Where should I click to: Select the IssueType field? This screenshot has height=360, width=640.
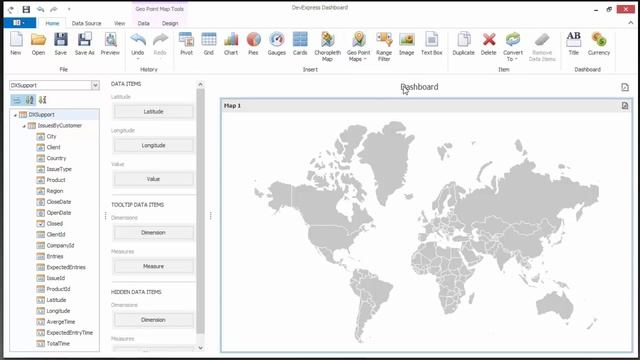59,169
